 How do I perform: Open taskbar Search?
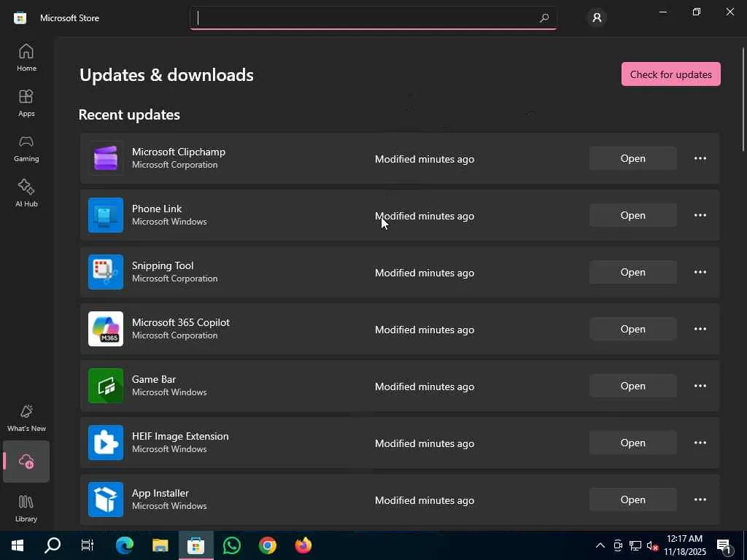53,545
